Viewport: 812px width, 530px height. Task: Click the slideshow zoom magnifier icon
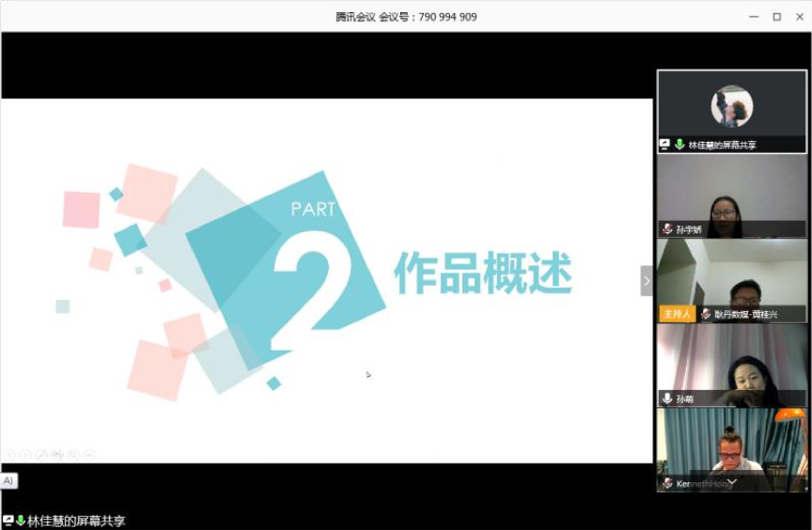pyautogui.click(x=73, y=455)
